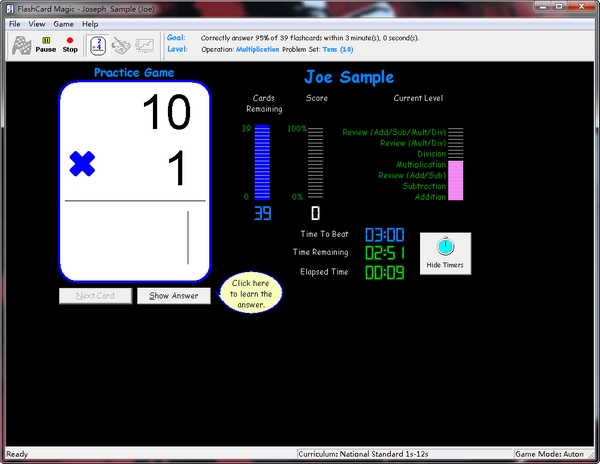Viewport: 600px width, 464px height.
Task: Stop the current practice game
Action: tap(70, 44)
